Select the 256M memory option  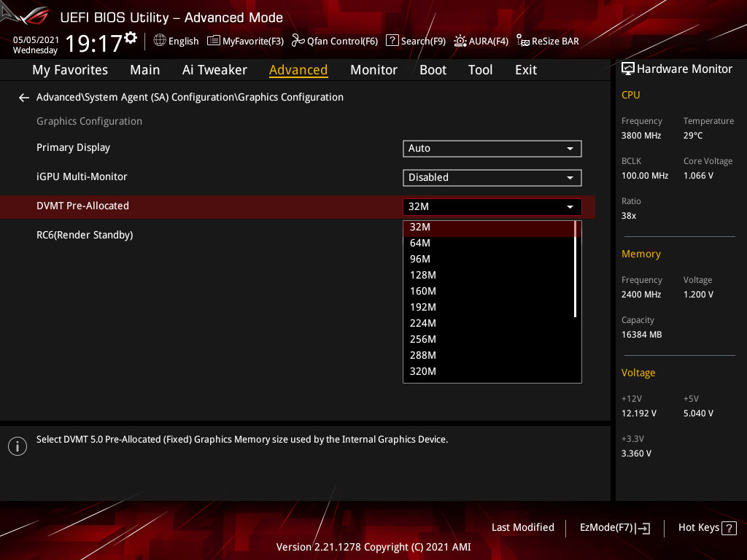pyautogui.click(x=489, y=340)
